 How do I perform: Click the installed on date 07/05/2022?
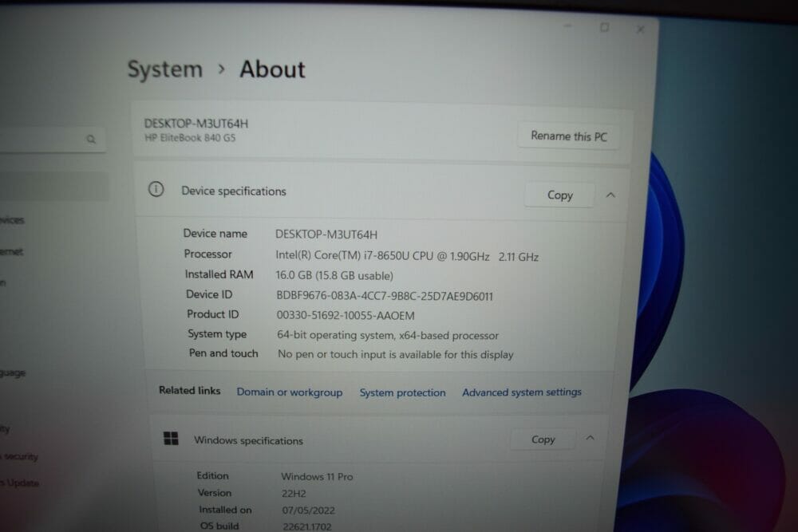pyautogui.click(x=308, y=510)
